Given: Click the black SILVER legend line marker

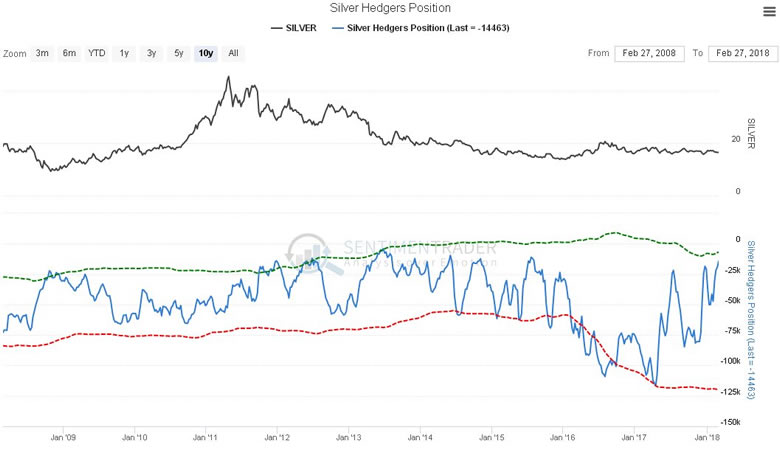Looking at the screenshot, I should pos(277,28).
